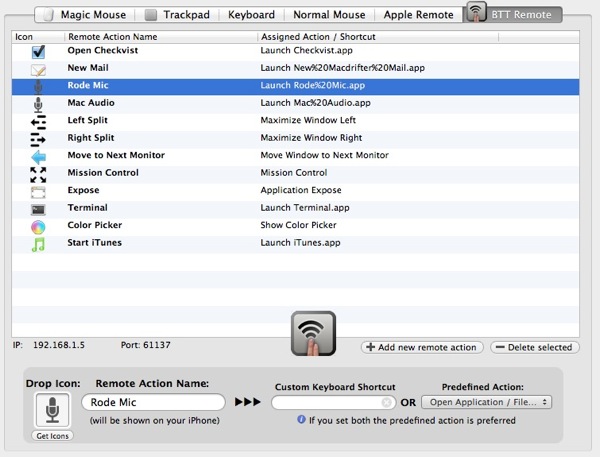The image size is (600, 457).
Task: Click the Launch iTunes.app cell
Action: click(x=300, y=243)
